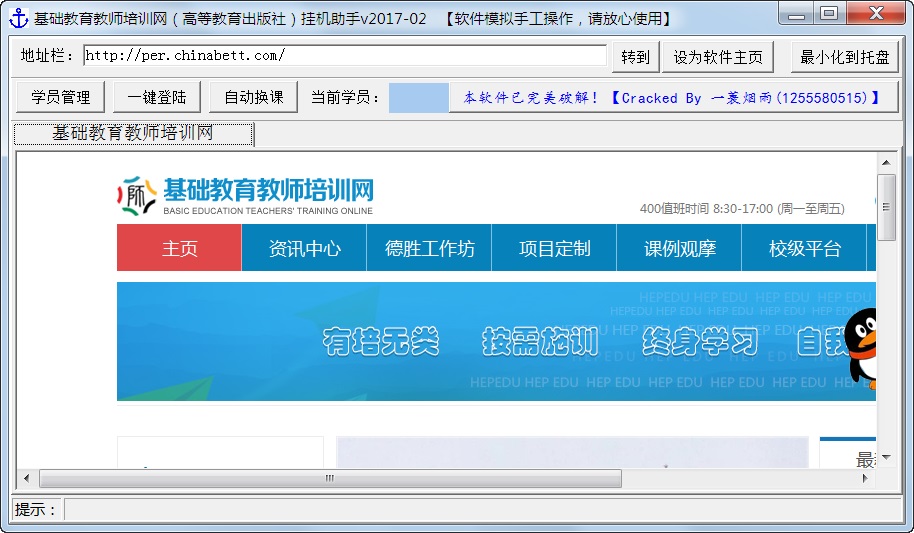Click 自动换课 button

point(254,97)
